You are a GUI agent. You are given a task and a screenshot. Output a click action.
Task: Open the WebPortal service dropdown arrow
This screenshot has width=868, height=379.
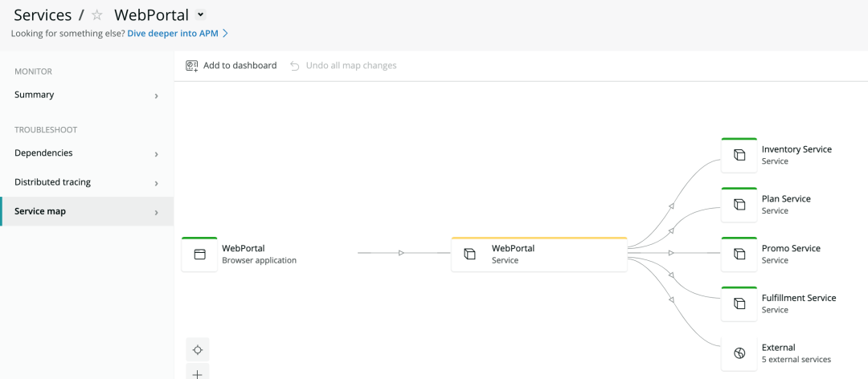(x=201, y=14)
